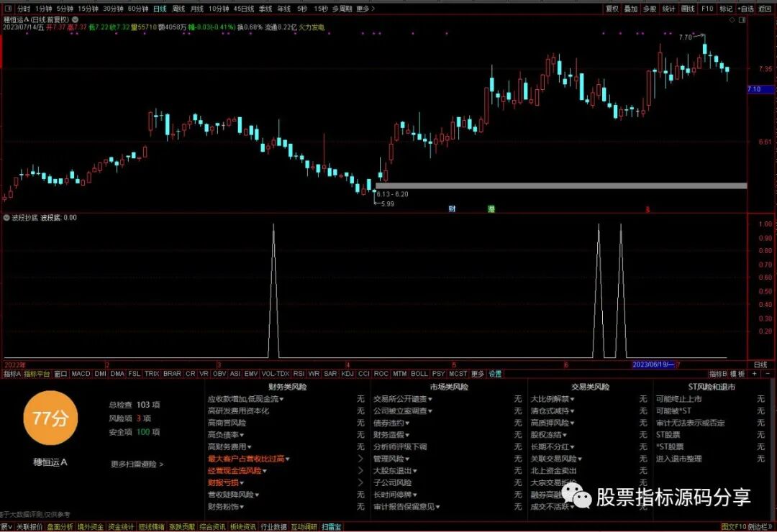Click the 叠加 overlay button
This screenshot has width=777, height=532.
tap(631, 9)
